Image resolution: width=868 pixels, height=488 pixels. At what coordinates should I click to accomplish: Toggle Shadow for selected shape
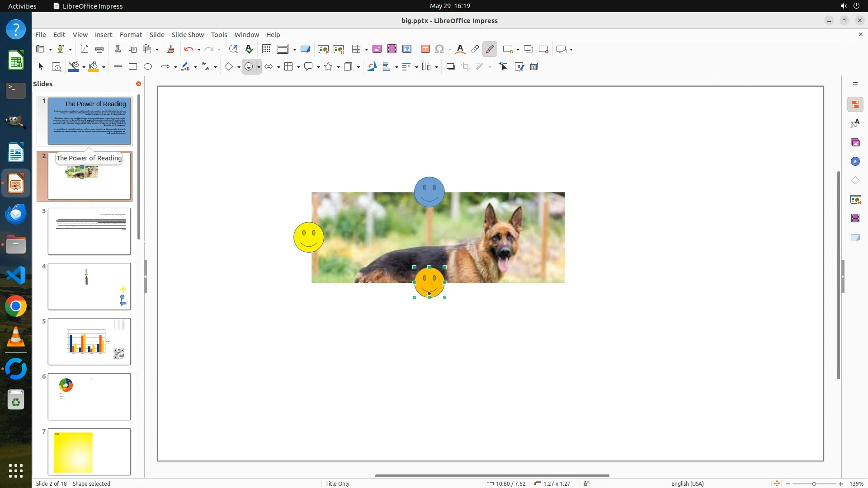click(450, 67)
